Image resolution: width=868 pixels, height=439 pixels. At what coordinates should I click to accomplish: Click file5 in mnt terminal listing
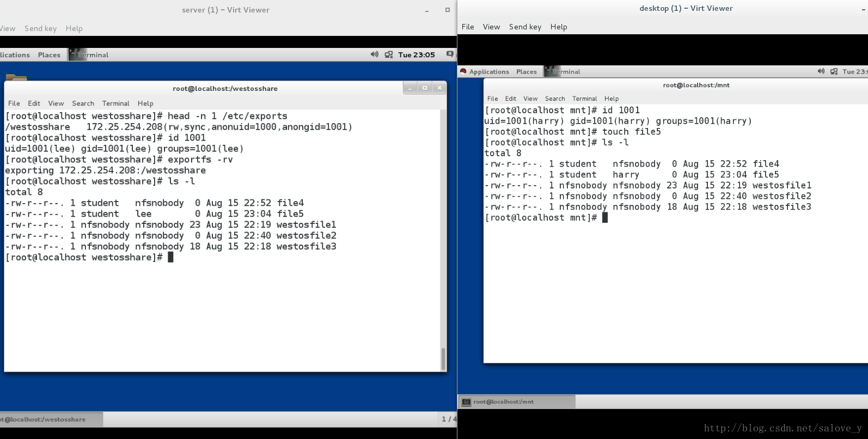766,174
